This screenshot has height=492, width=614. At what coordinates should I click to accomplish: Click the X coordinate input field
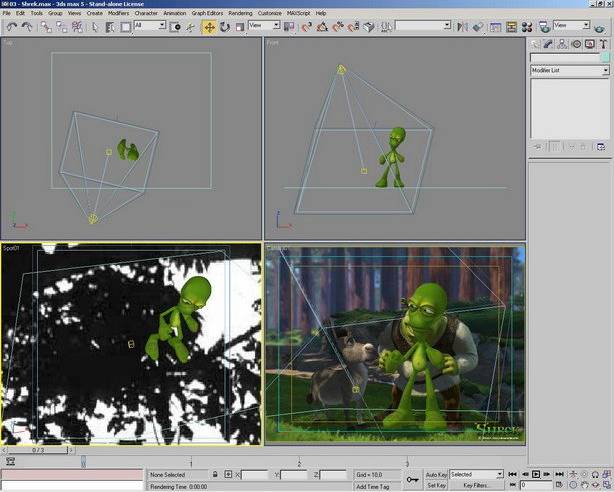click(x=255, y=475)
